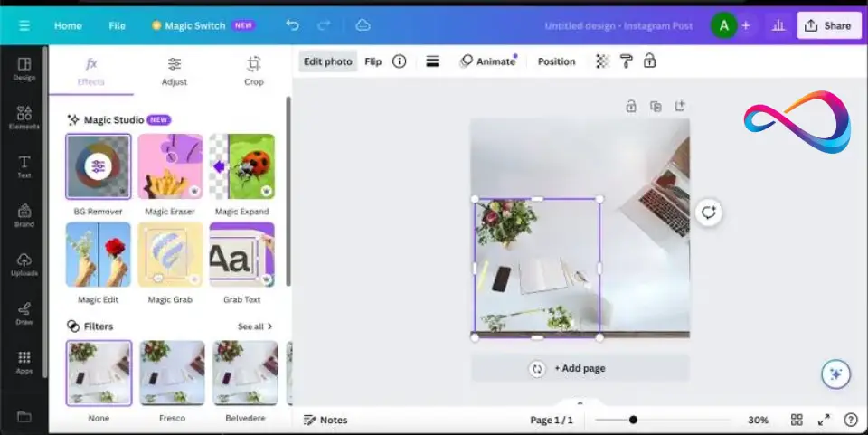Open the grid view icon
This screenshot has width=868, height=435.
click(797, 420)
